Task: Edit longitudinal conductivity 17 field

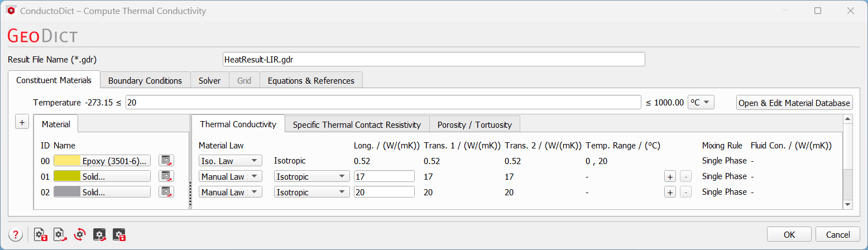Action: tap(384, 176)
